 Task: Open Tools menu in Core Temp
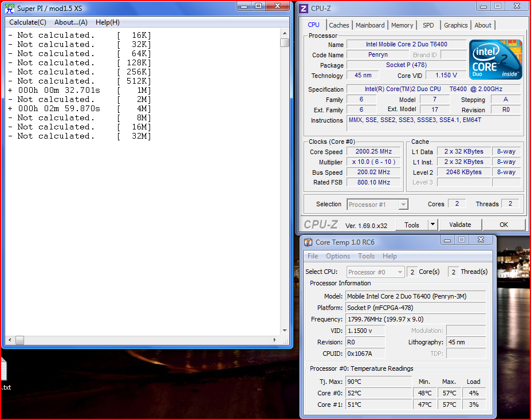point(367,256)
